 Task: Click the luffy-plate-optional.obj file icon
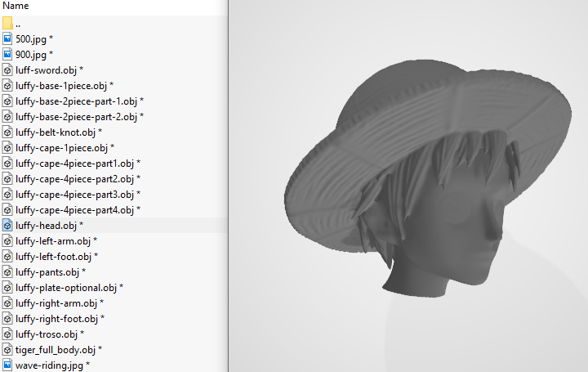(x=7, y=288)
